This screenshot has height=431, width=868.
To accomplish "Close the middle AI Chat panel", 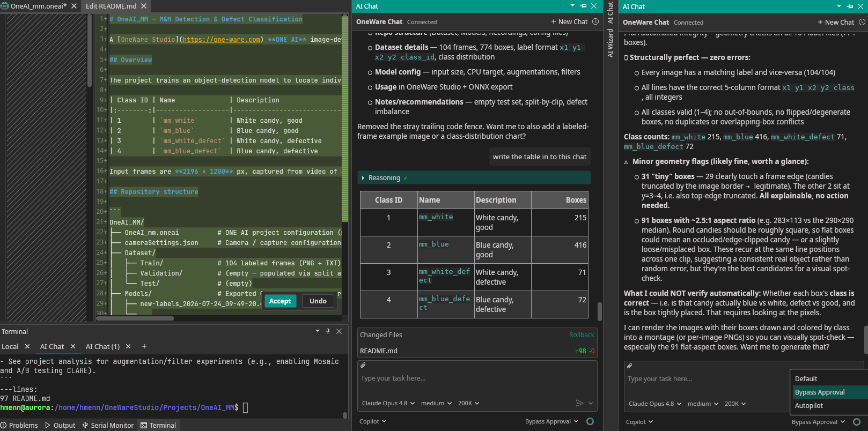I will 594,6.
